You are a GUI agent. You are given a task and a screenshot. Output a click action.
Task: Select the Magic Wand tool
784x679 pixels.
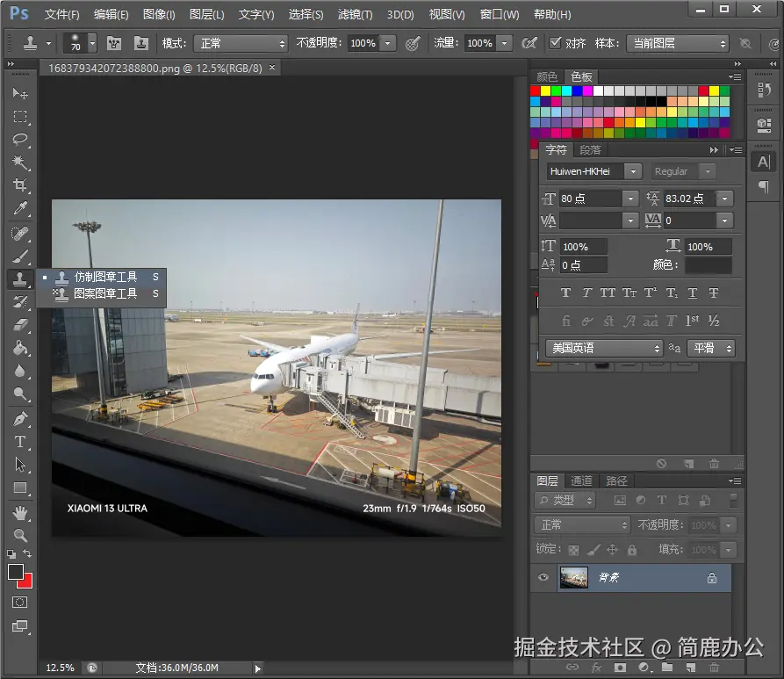[x=20, y=163]
